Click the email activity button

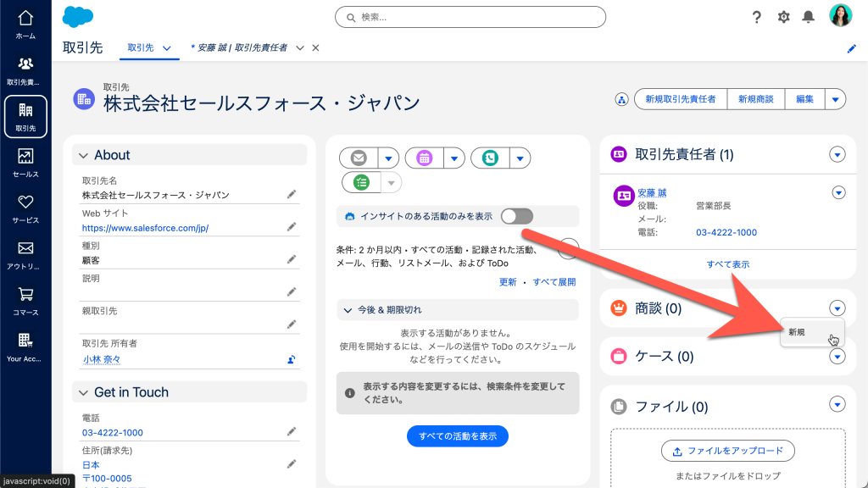(x=359, y=158)
